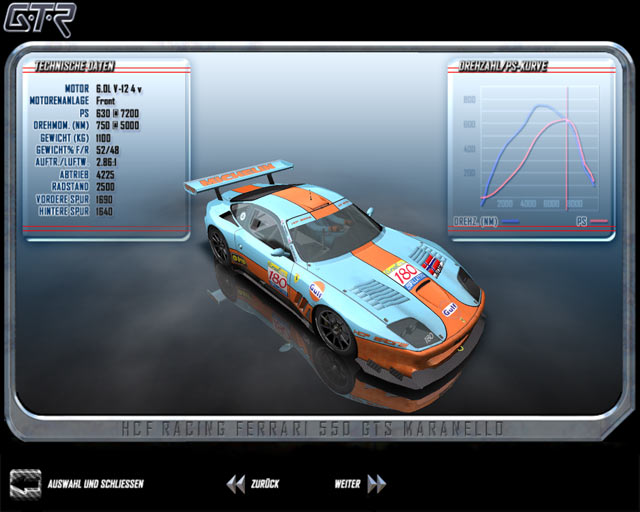
Task: Click the DREHMOM. (NM) label
Action: coord(61,125)
